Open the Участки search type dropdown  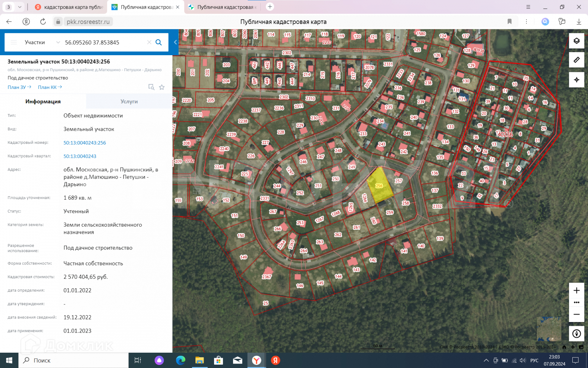coord(42,42)
